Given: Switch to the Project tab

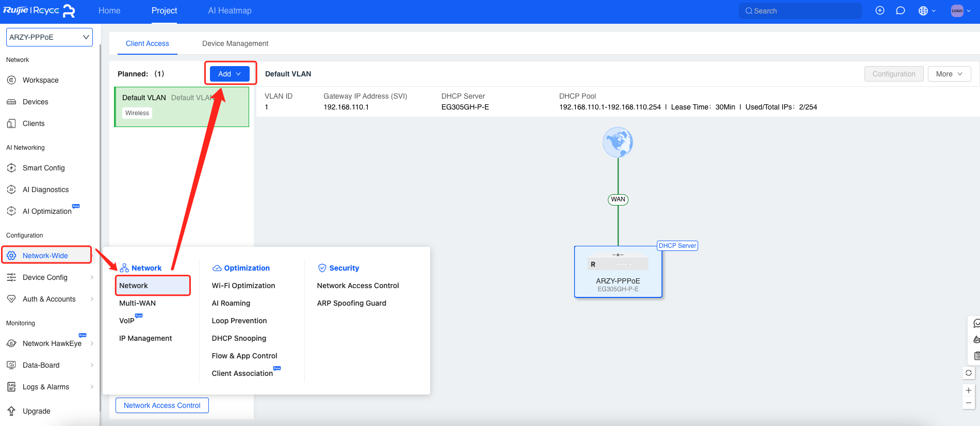Looking at the screenshot, I should pyautogui.click(x=164, y=10).
